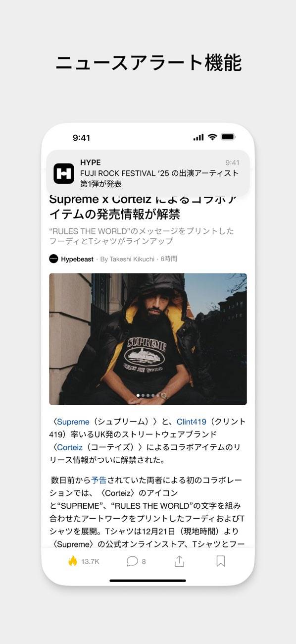
Task: Open the FUJI ROCK FESTIVAL notification banner
Action: coord(148,173)
